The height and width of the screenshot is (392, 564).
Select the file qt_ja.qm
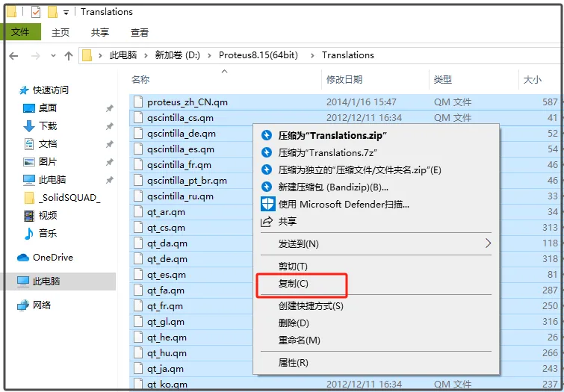coord(165,369)
